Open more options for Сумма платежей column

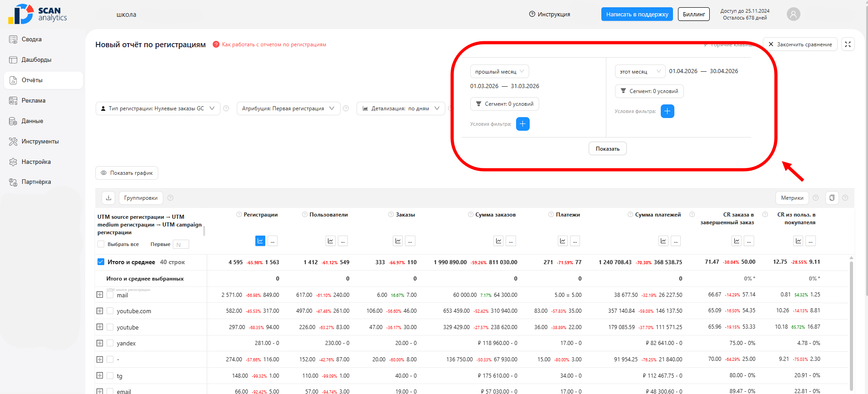coord(676,241)
